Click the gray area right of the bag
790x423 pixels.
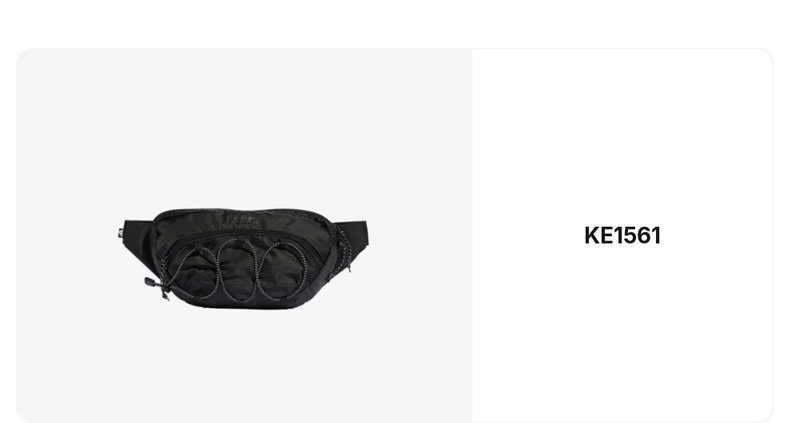421,258
